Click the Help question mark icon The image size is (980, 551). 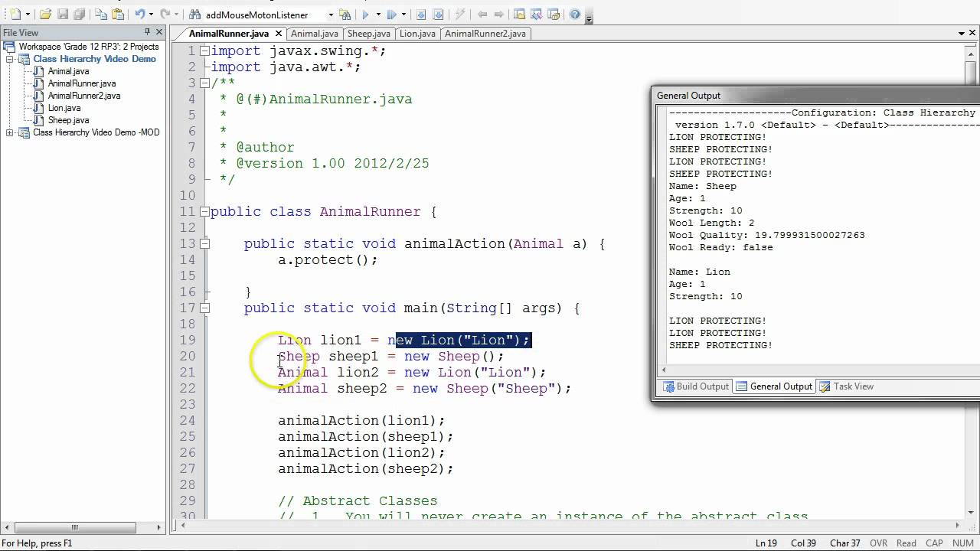[x=574, y=15]
